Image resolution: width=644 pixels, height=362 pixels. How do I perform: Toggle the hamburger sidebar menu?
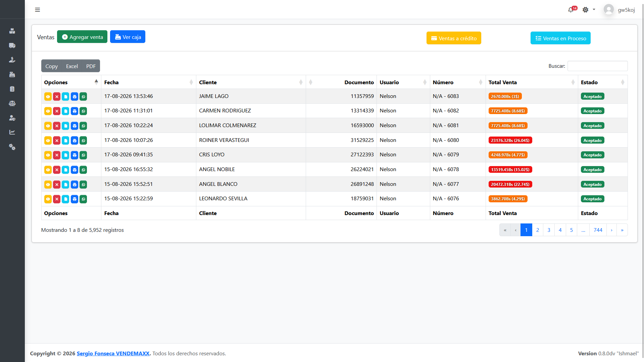(38, 10)
